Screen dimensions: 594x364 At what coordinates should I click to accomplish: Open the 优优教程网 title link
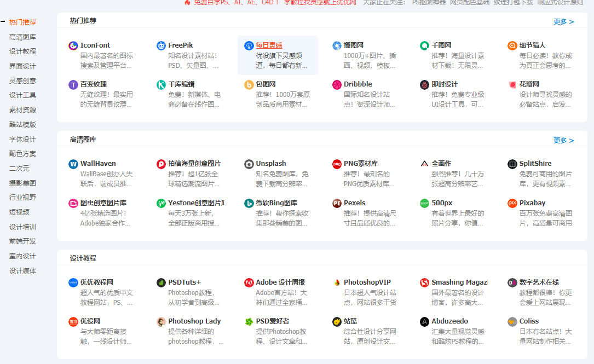point(96,282)
